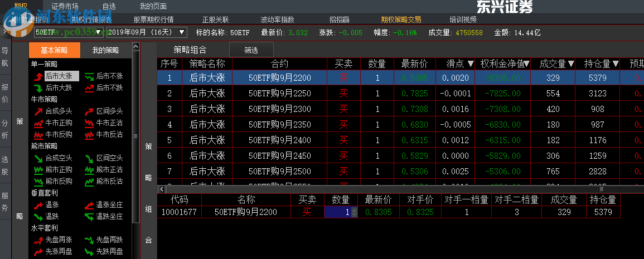This screenshot has width=644, height=259.
Task: Select row 7 contract 50ETF购9月2500
Action: coord(280,171)
